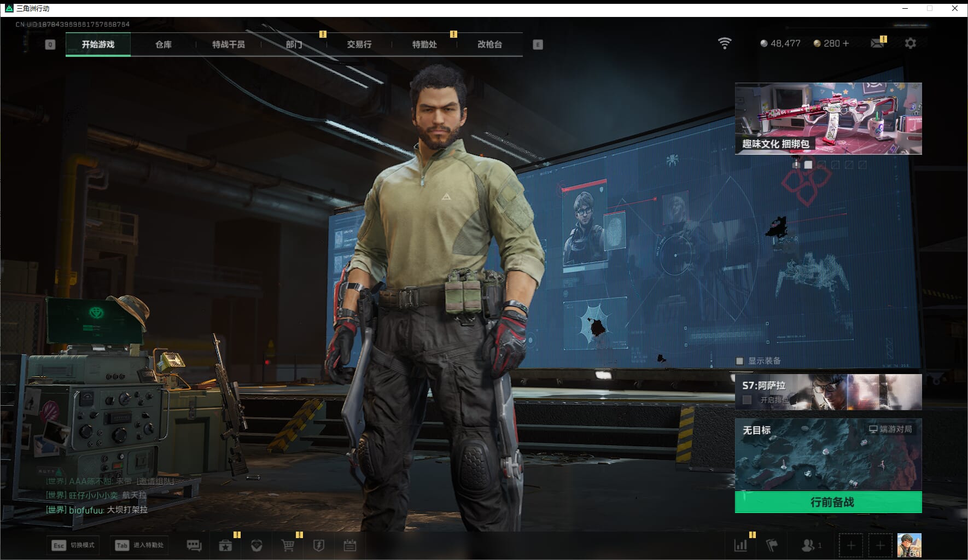Switch to the 仓库 tab
This screenshot has height=560, width=968.
163,44
